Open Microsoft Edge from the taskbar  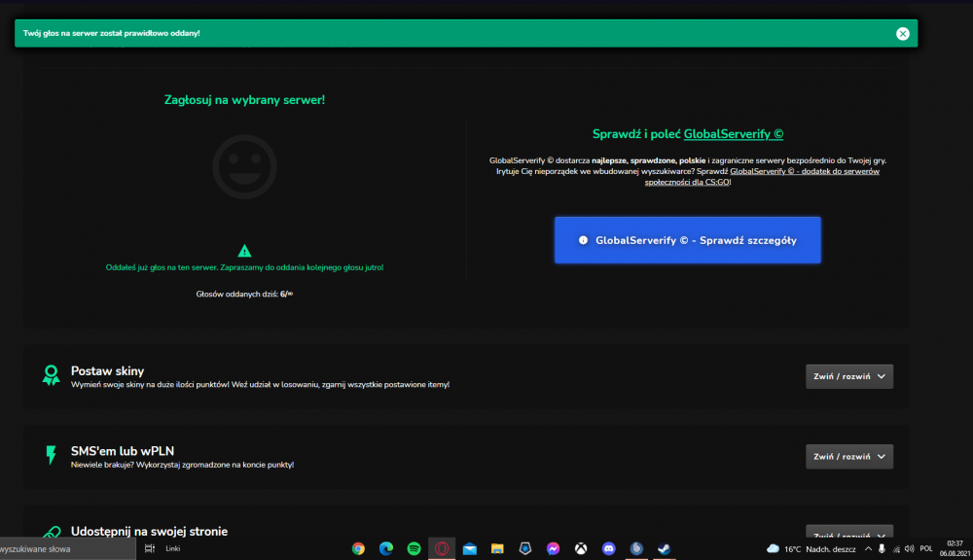pyautogui.click(x=386, y=548)
